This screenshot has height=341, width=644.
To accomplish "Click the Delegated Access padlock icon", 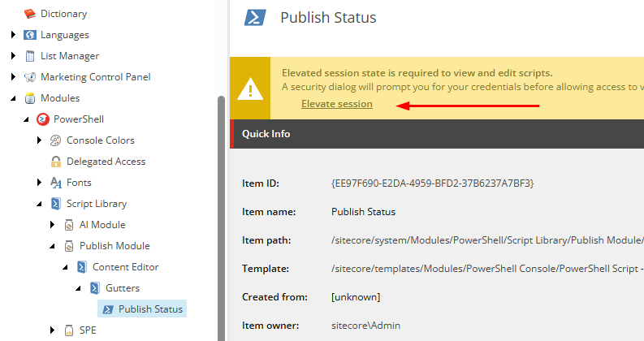I will pyautogui.click(x=55, y=162).
